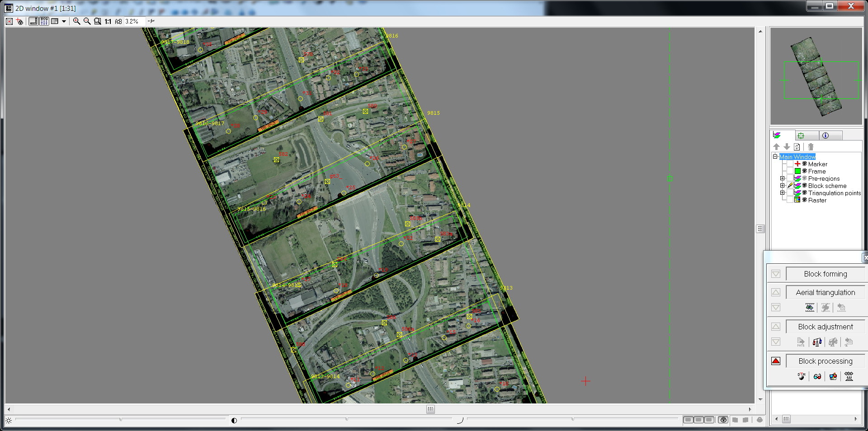Expand the Triangulation points layer node
The image size is (868, 431).
[x=783, y=193]
